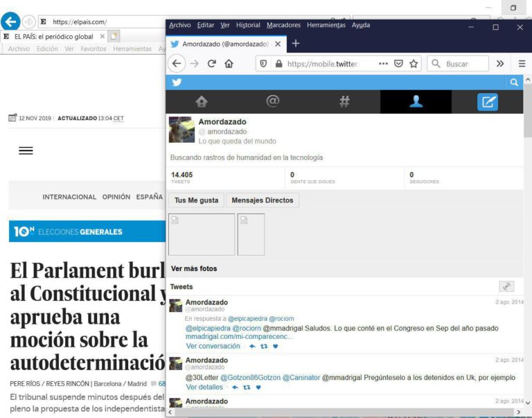This screenshot has width=532, height=418.
Task: Go to Firefox home page icon
Action: tap(229, 64)
